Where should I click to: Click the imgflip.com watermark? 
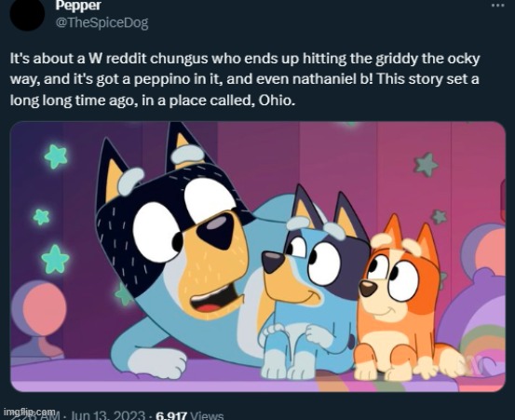[30, 412]
